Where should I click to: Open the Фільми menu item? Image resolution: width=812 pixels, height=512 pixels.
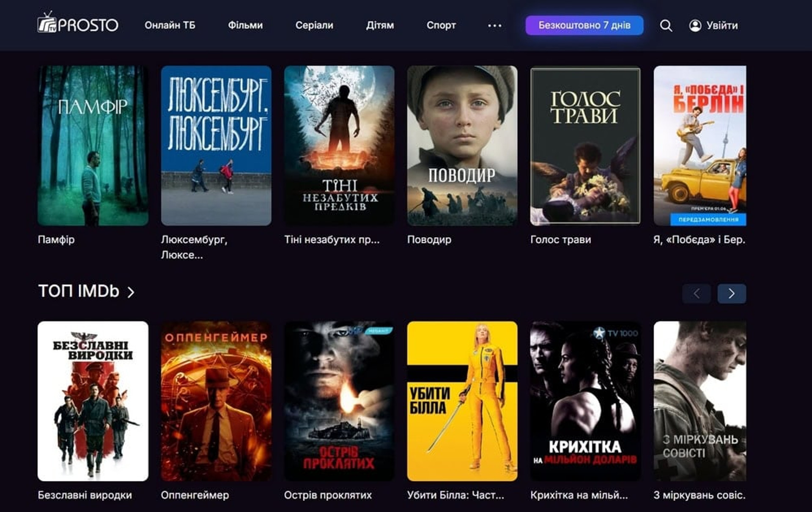[245, 25]
